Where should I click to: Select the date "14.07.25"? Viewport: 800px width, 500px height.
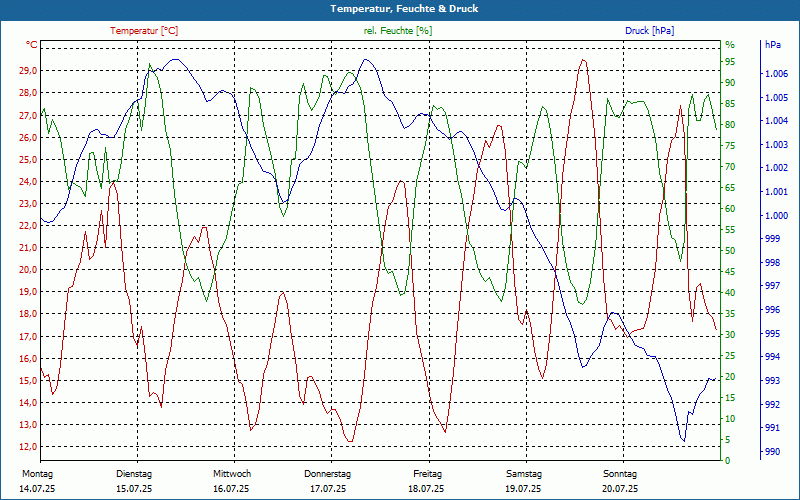[37, 489]
